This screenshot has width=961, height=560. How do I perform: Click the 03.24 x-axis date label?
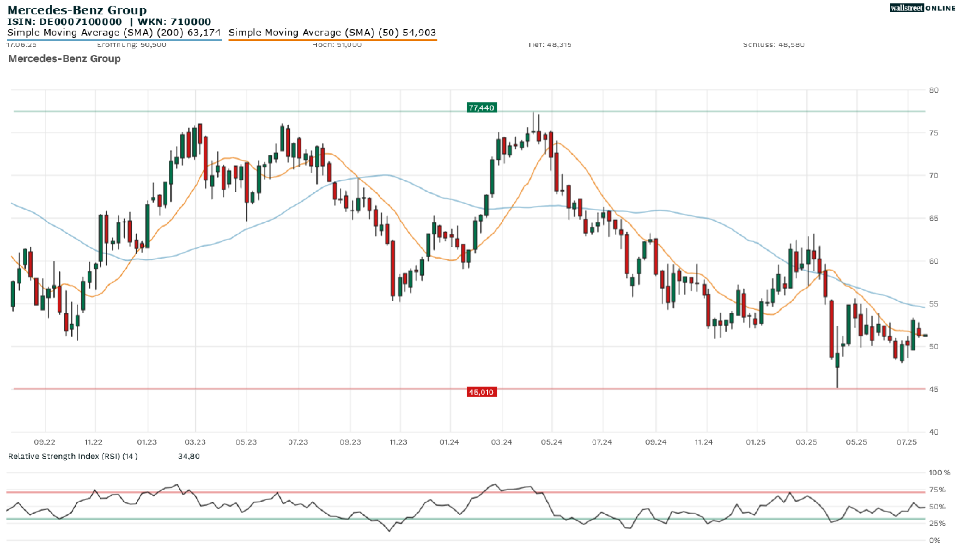tap(501, 442)
